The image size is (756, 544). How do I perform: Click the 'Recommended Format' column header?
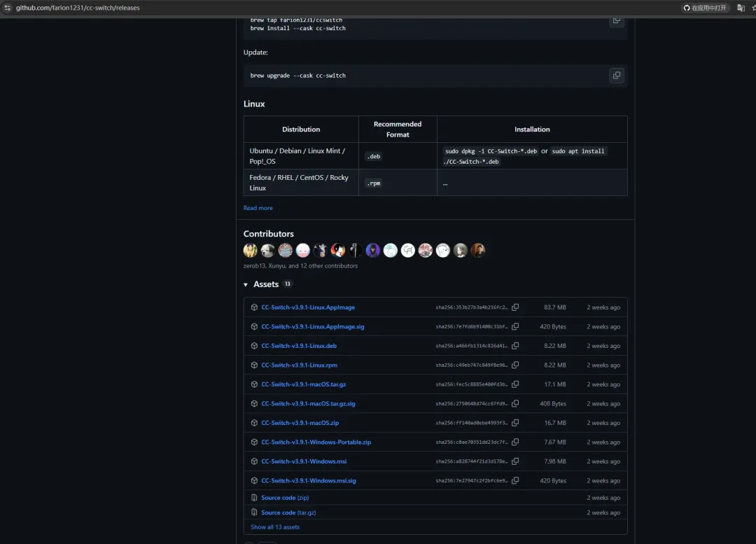click(398, 130)
